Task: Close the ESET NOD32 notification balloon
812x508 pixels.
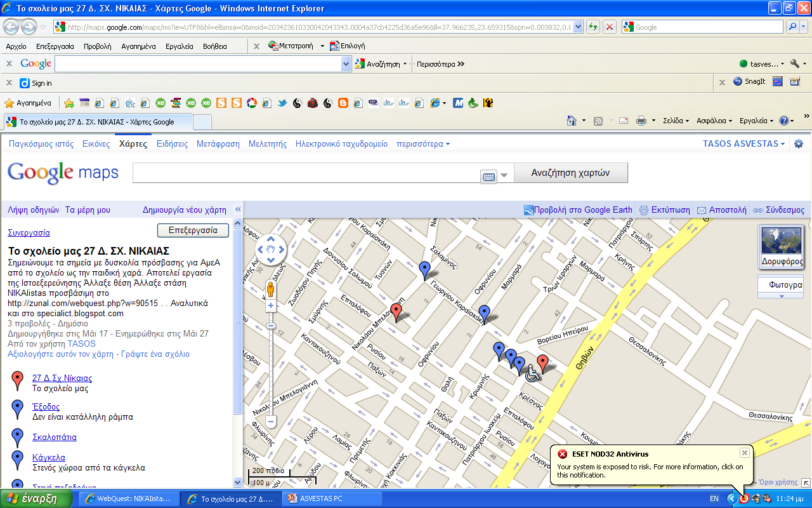Action: click(744, 453)
